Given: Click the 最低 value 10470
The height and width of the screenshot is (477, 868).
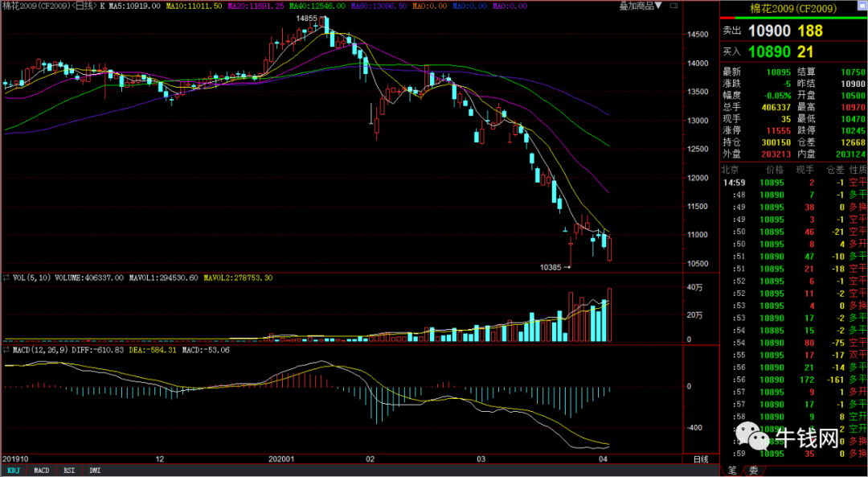Looking at the screenshot, I should [853, 118].
